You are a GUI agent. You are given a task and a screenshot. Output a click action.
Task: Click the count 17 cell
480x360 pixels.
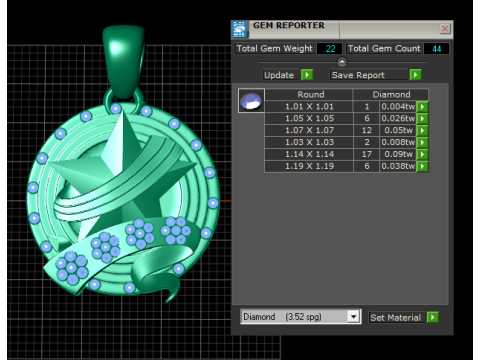click(367, 154)
